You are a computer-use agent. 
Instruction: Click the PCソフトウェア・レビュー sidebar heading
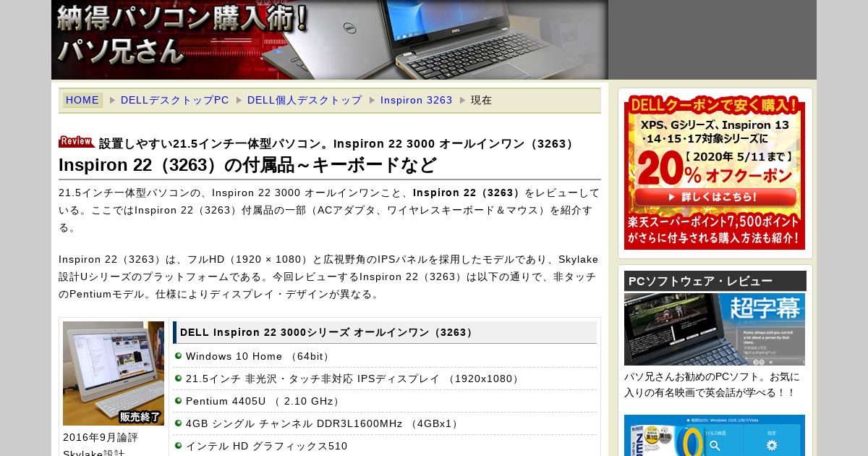tap(715, 281)
